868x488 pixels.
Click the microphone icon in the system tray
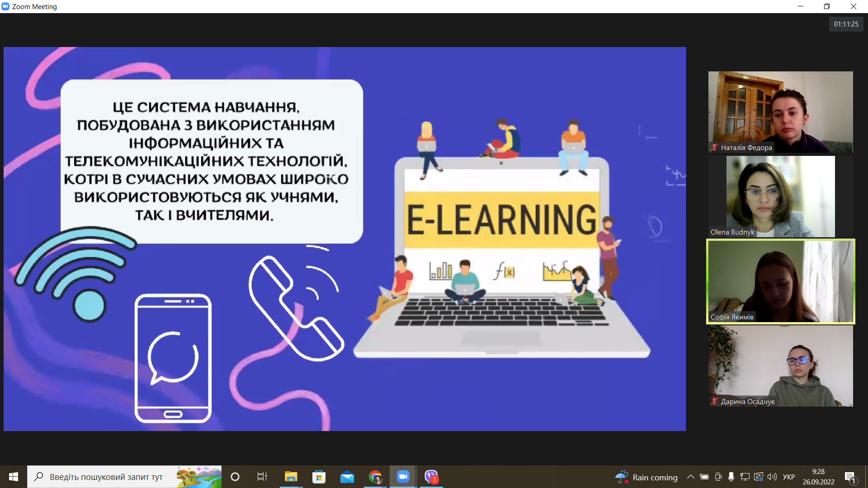[x=731, y=477]
